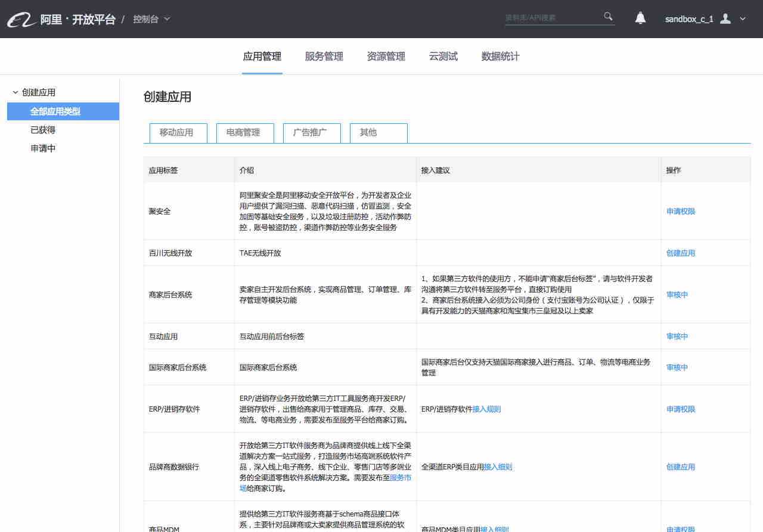Click 审核中 for 商家后台系统
This screenshot has height=532, width=763.
pos(677,295)
